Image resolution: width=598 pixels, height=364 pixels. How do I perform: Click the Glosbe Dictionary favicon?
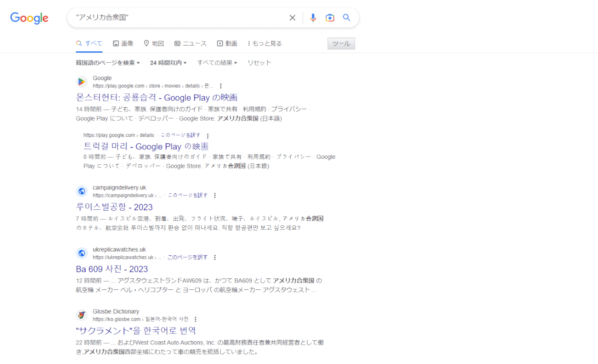(81, 315)
